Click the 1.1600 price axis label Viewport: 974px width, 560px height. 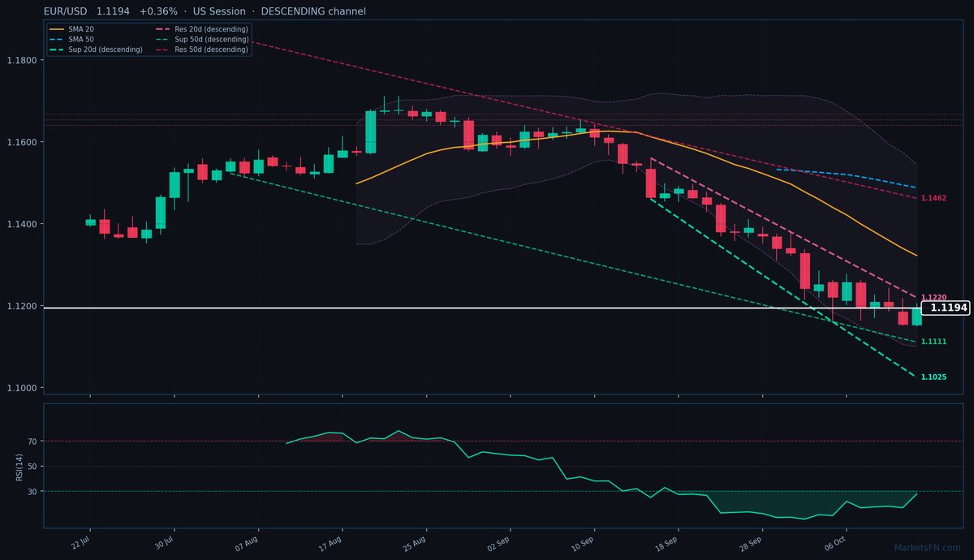point(21,143)
